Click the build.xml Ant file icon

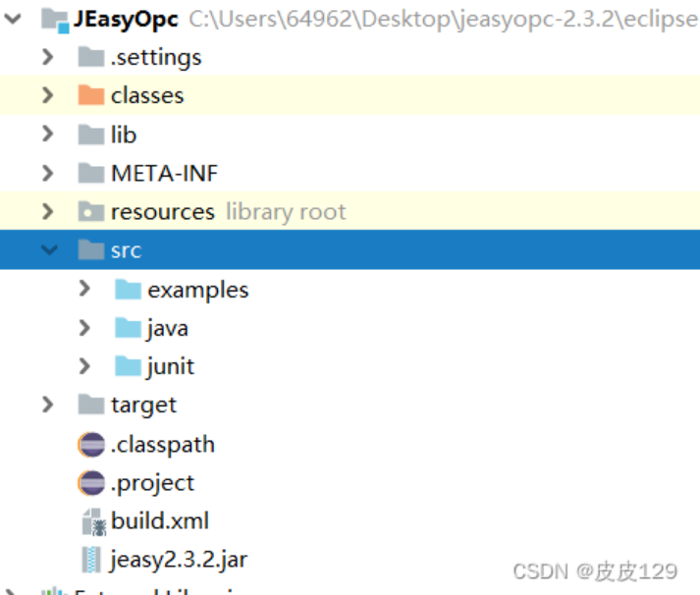(x=93, y=521)
